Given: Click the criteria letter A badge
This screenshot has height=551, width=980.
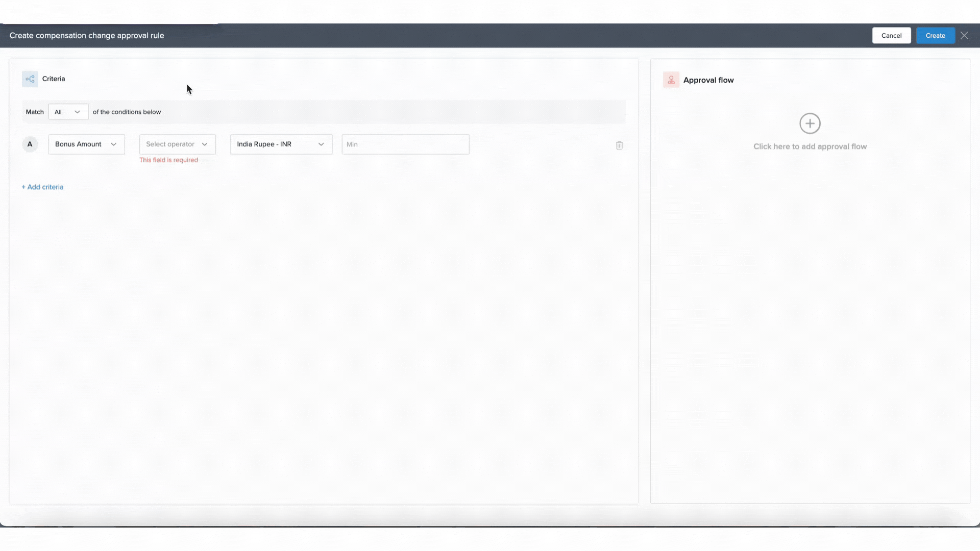Looking at the screenshot, I should click(30, 144).
